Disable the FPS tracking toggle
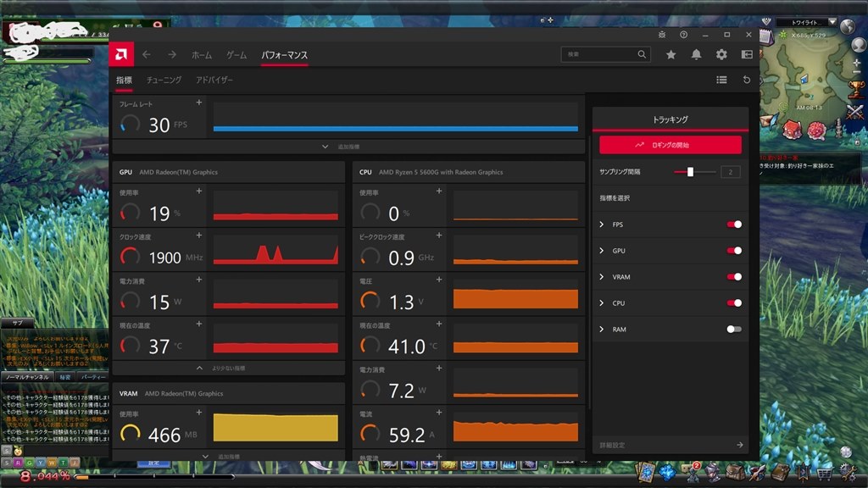This screenshot has width=868, height=488. click(733, 225)
